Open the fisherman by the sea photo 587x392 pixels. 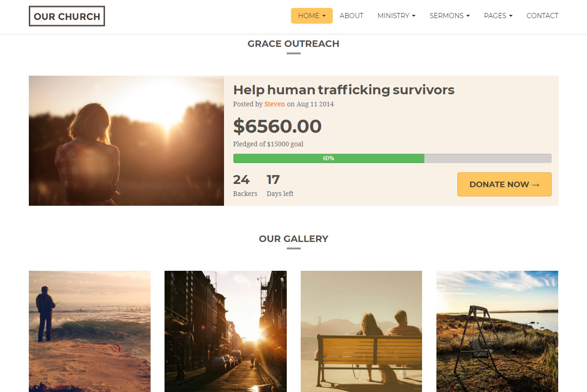click(90, 331)
